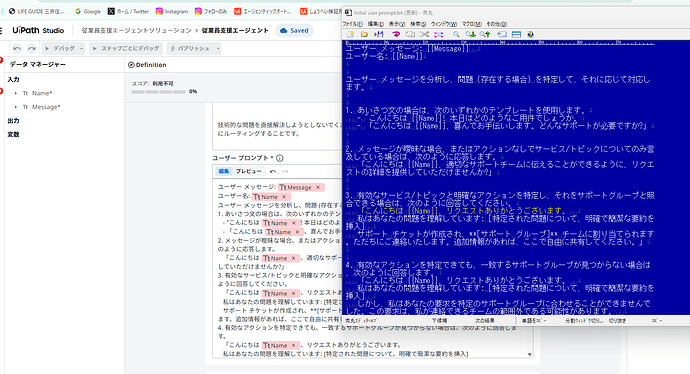Click the 出力 section heading
The width and height of the screenshot is (690, 374).
13,121
